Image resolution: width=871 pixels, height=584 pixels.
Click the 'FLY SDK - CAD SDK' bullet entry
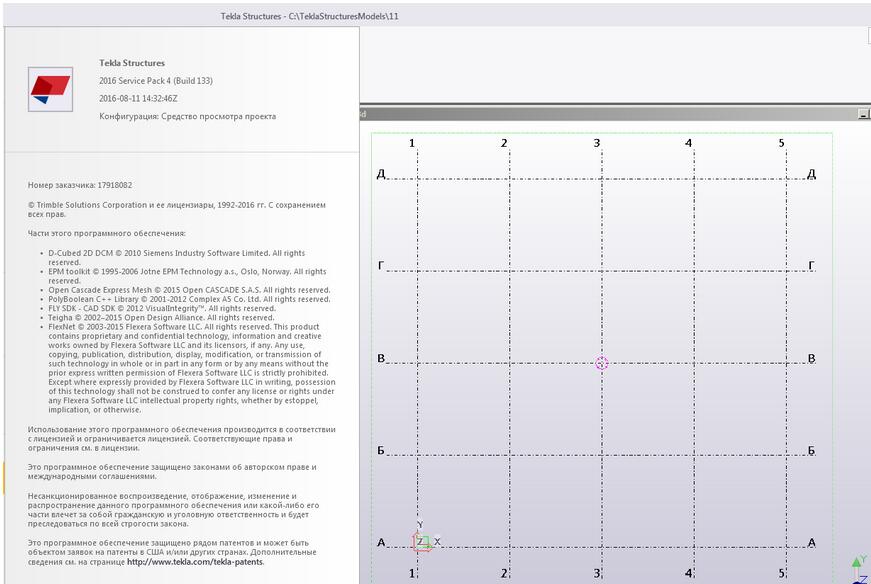click(x=162, y=308)
